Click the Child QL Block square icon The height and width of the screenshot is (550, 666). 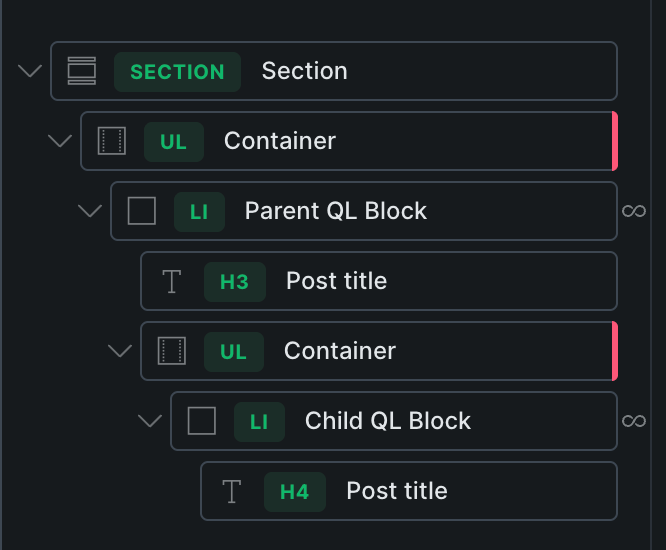[x=202, y=421]
